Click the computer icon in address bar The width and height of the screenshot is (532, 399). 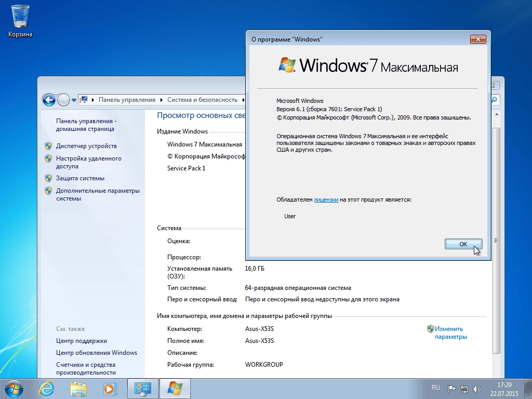point(84,99)
